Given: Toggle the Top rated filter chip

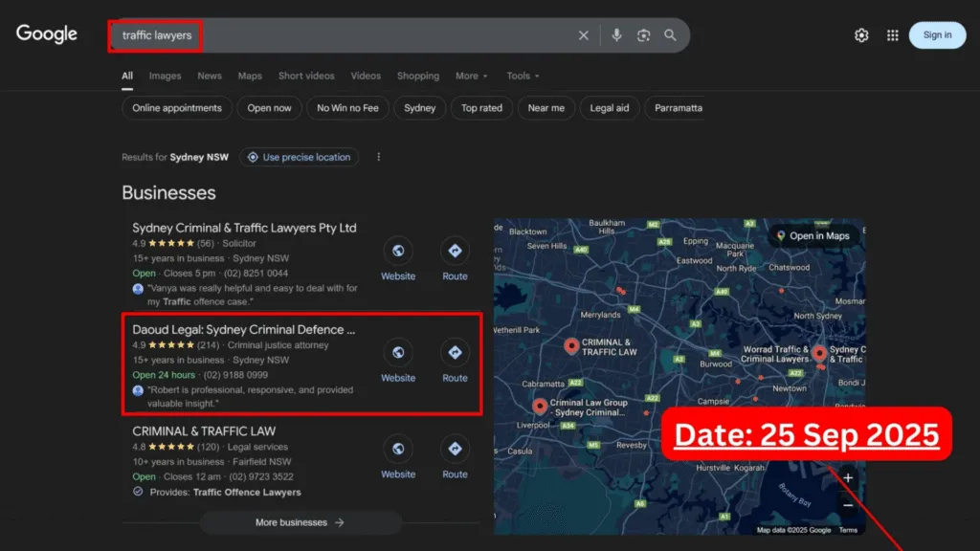Looking at the screenshot, I should click(x=481, y=108).
